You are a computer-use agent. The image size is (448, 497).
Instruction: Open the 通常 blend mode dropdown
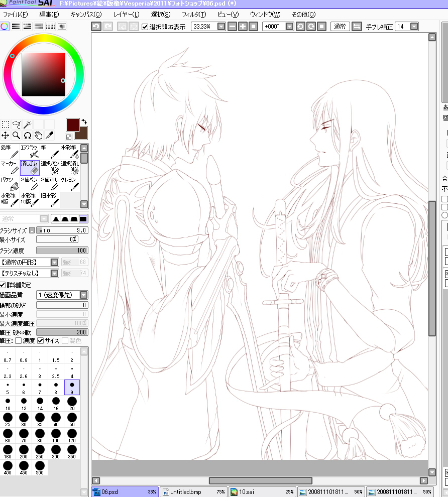tap(44, 219)
